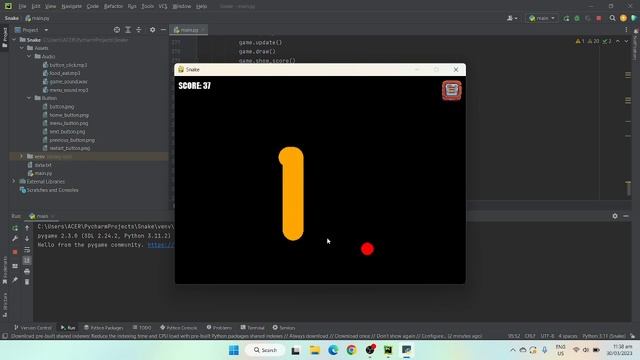This screenshot has height=360, width=640.
Task: Expand External Libraries node
Action: [x=13, y=181]
